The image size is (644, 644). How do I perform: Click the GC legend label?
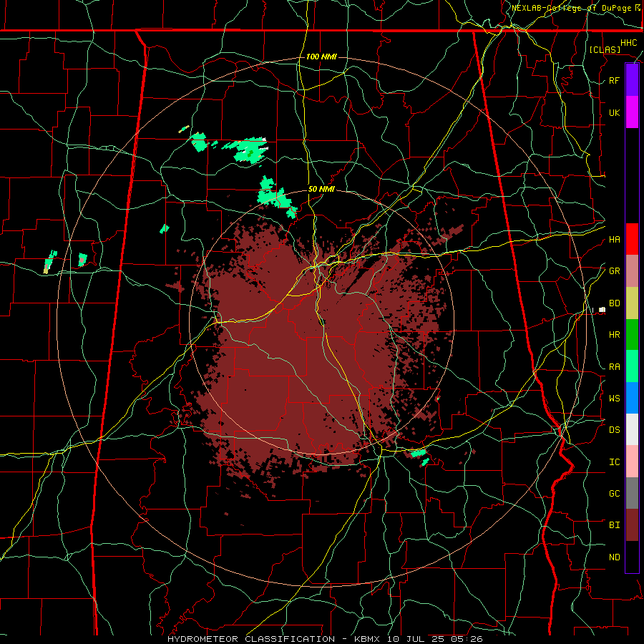614,494
